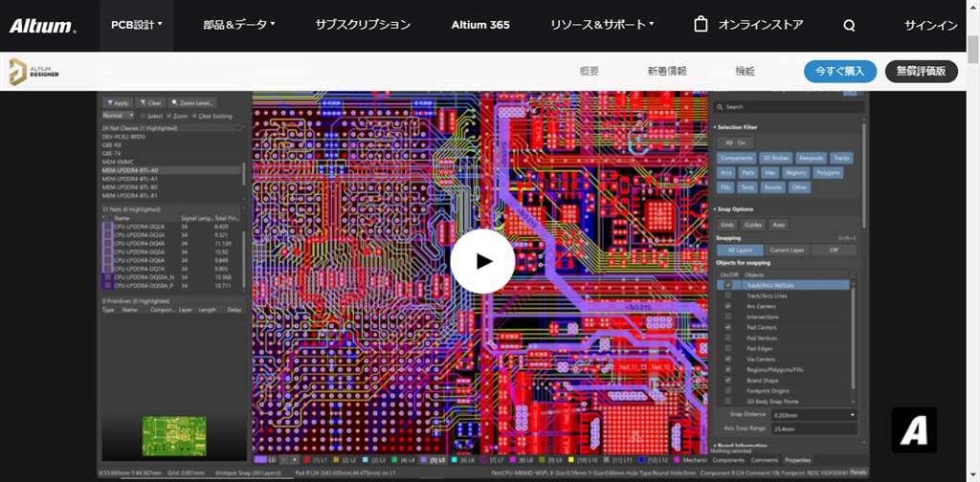The height and width of the screenshot is (482, 980).
Task: Click color swatch of CPU-LPDDR4-DQ2A net
Action: tap(108, 226)
